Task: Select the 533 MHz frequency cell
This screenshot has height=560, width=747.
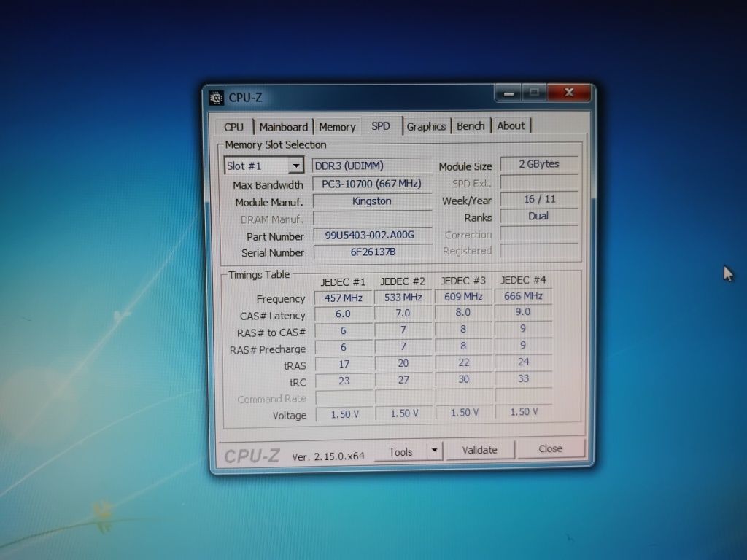Action: pyautogui.click(x=403, y=297)
